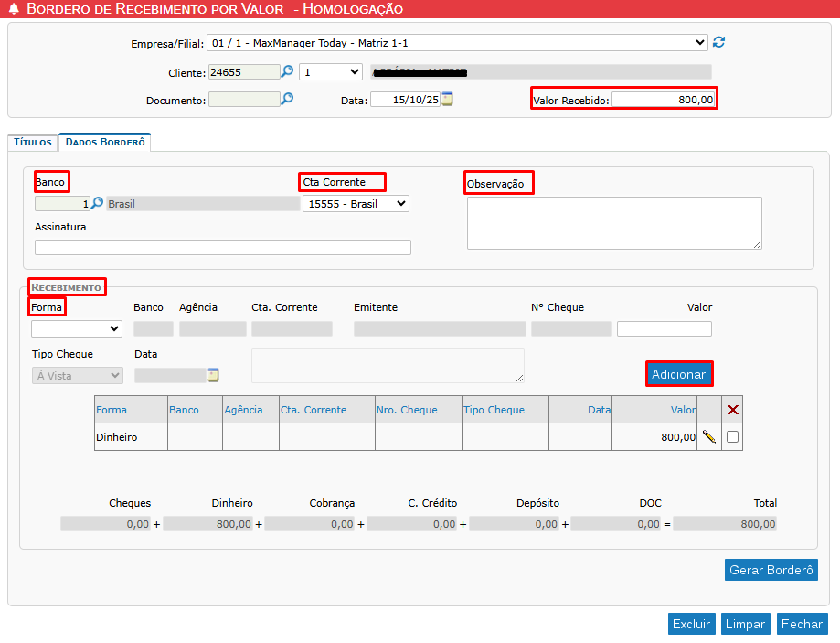Screen dimensions: 840x643
Task: Click the Banco lookup magnifier icon
Action: (x=97, y=203)
